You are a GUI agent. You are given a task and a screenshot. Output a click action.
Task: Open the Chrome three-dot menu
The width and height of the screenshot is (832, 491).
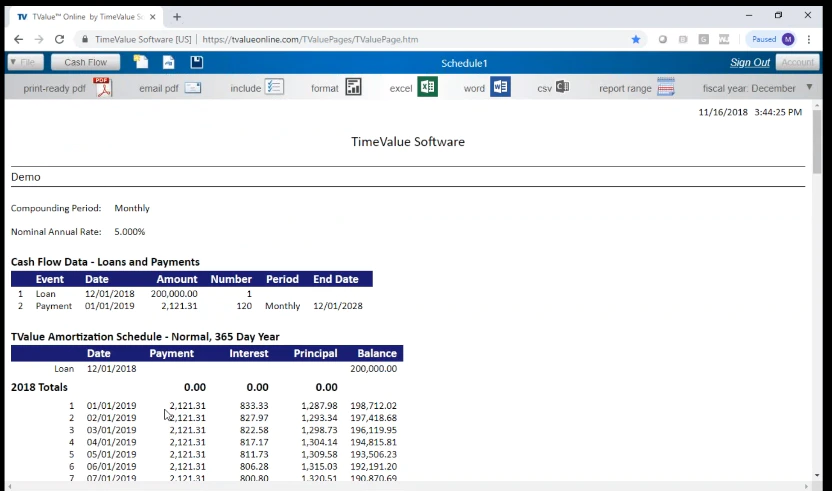coord(809,39)
